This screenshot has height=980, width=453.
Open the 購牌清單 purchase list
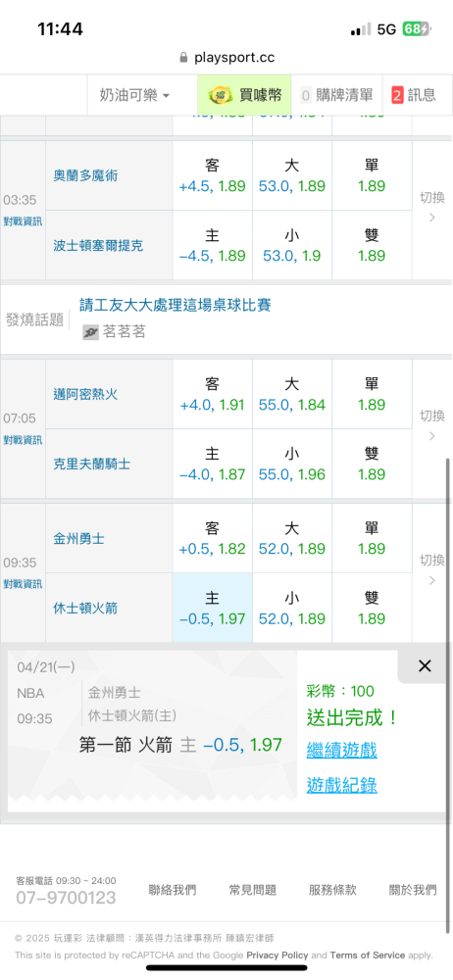click(336, 95)
